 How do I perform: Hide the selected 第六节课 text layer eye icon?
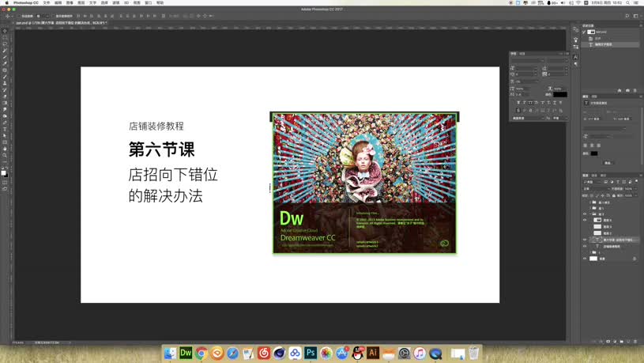(585, 240)
